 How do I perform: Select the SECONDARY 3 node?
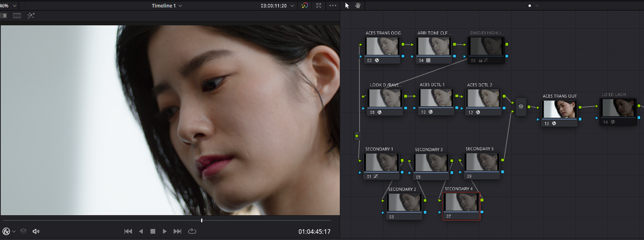coord(431,166)
